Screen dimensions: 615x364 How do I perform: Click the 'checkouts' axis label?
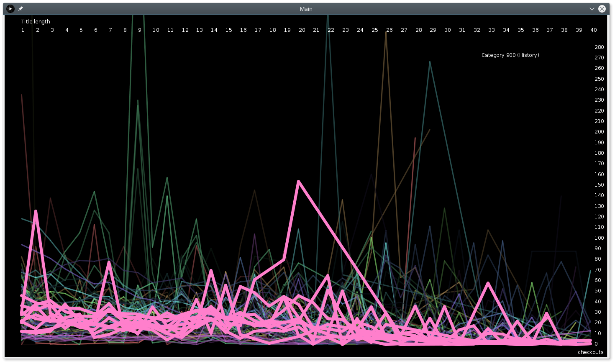tap(590, 352)
